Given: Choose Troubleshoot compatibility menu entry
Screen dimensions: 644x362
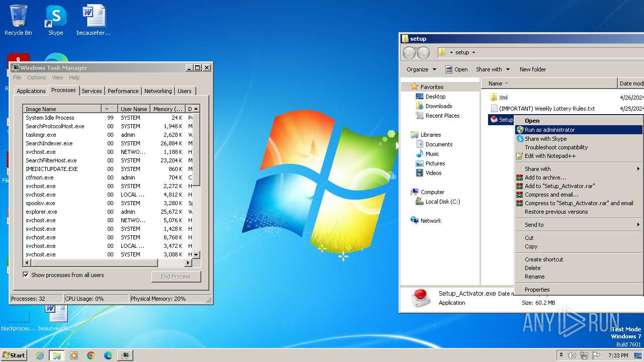Looking at the screenshot, I should pyautogui.click(x=579, y=147).
